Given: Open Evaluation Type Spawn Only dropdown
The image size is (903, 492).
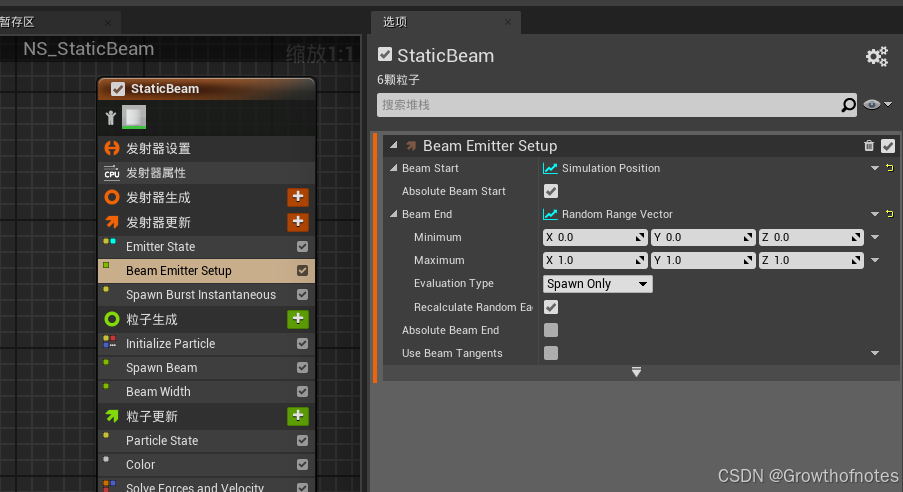Looking at the screenshot, I should coord(598,283).
